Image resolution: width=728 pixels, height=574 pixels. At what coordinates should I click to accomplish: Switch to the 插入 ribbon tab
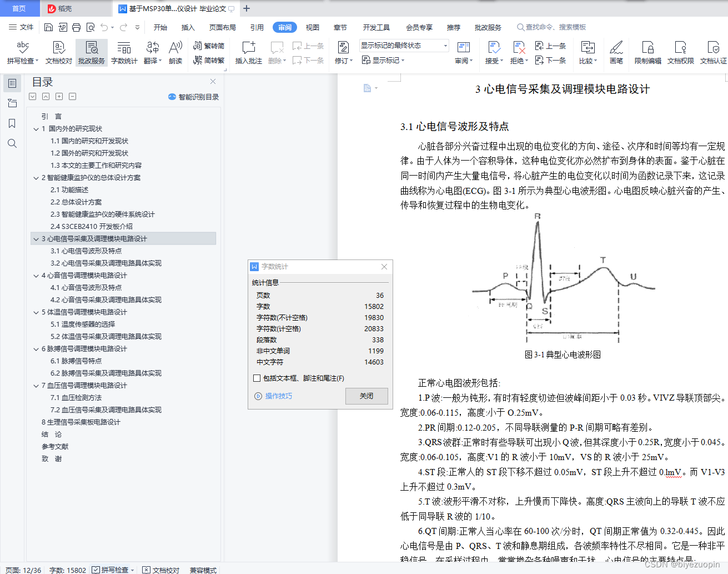[188, 27]
